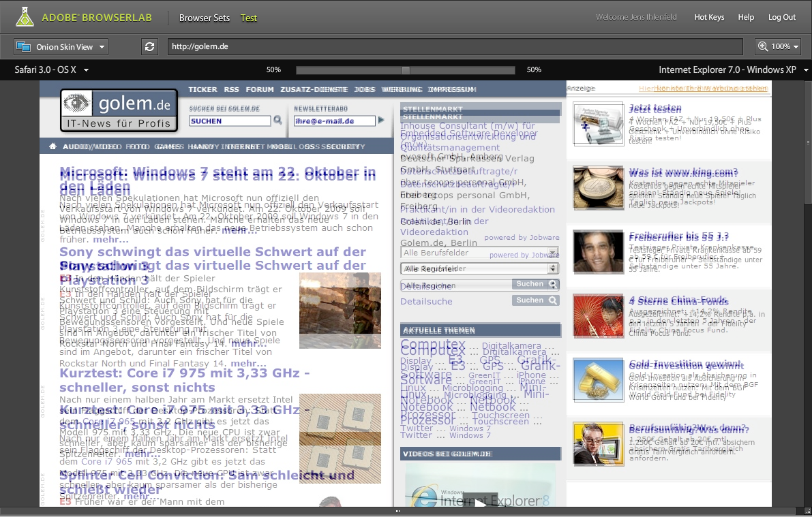This screenshot has width=812, height=517.
Task: Click the Computex topic link
Action: click(433, 347)
